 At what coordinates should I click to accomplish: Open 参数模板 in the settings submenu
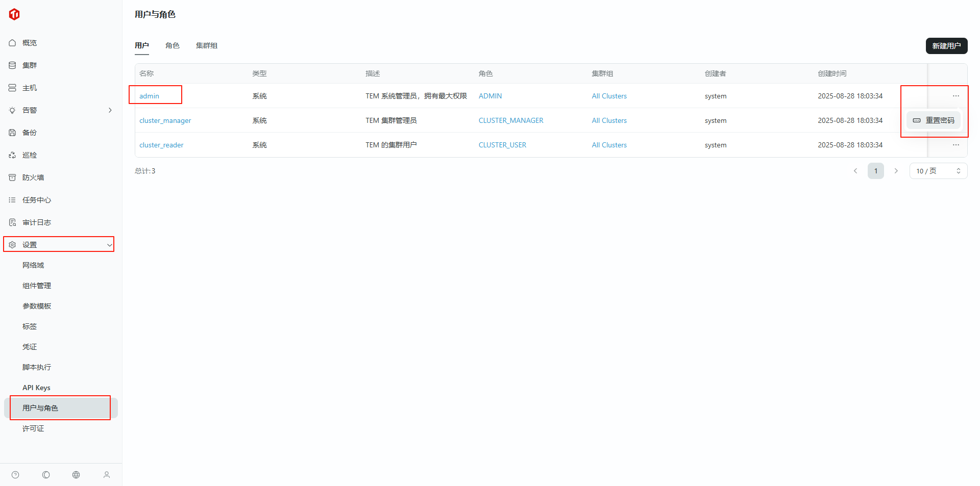click(x=37, y=306)
